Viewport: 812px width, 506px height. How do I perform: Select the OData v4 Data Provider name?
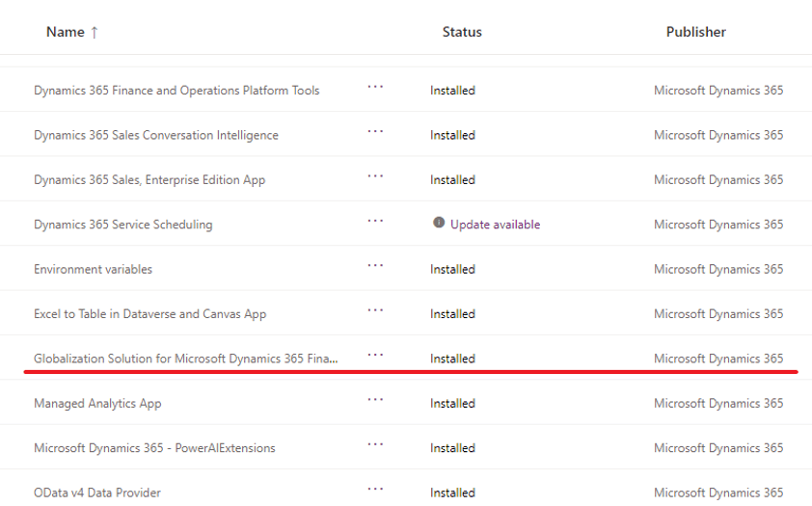(97, 493)
